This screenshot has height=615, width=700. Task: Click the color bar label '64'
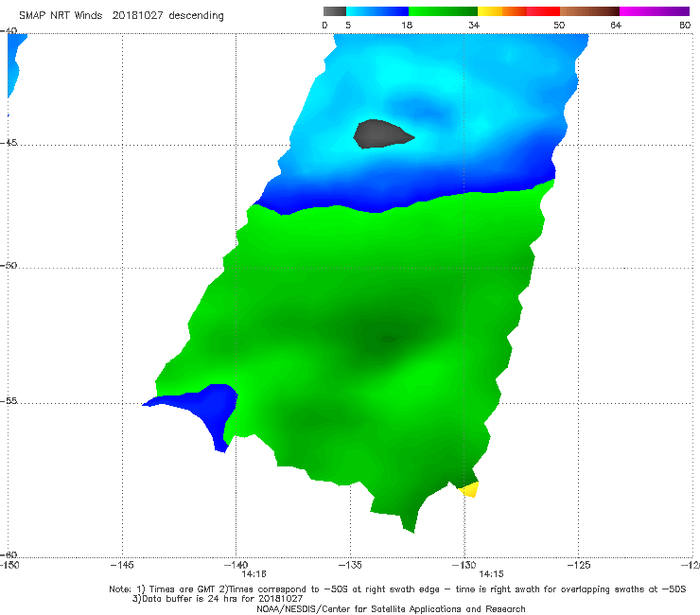tap(616, 25)
